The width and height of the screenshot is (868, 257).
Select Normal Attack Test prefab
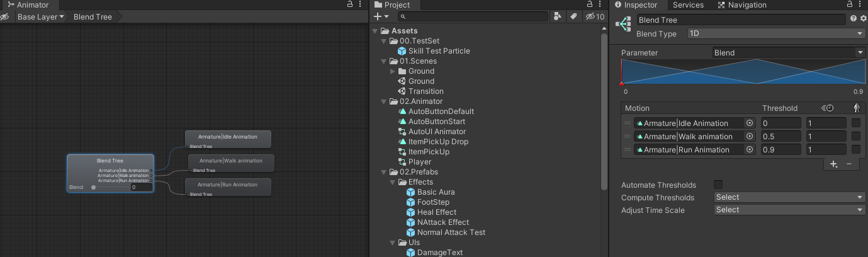[446, 232]
